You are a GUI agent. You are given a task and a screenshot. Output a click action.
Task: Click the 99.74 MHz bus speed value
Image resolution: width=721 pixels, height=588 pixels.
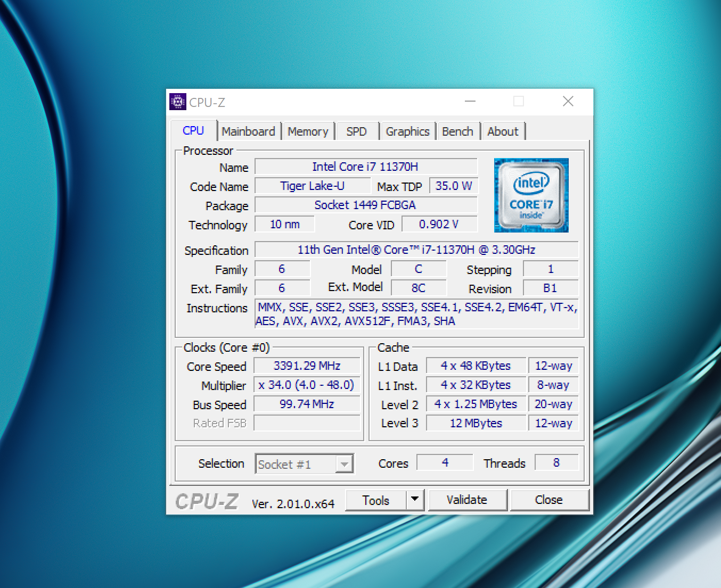(x=307, y=404)
